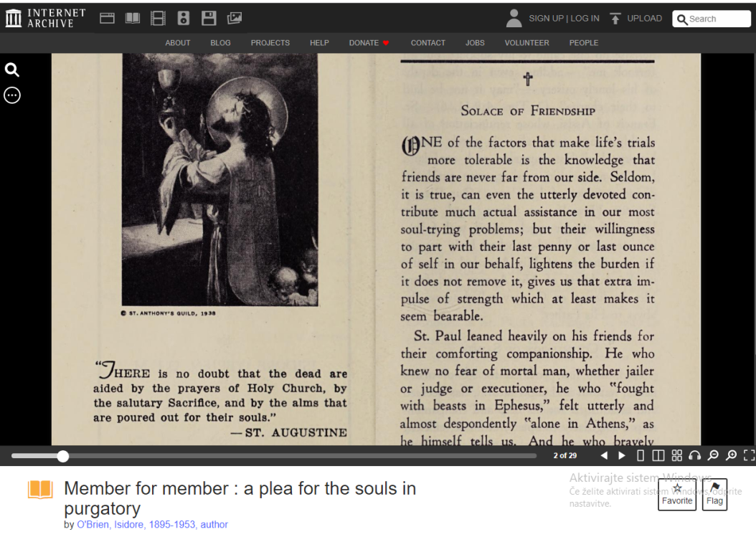Screen dimensions: 756x537
Task: Click the orange book icon beside title
Action: (x=40, y=489)
